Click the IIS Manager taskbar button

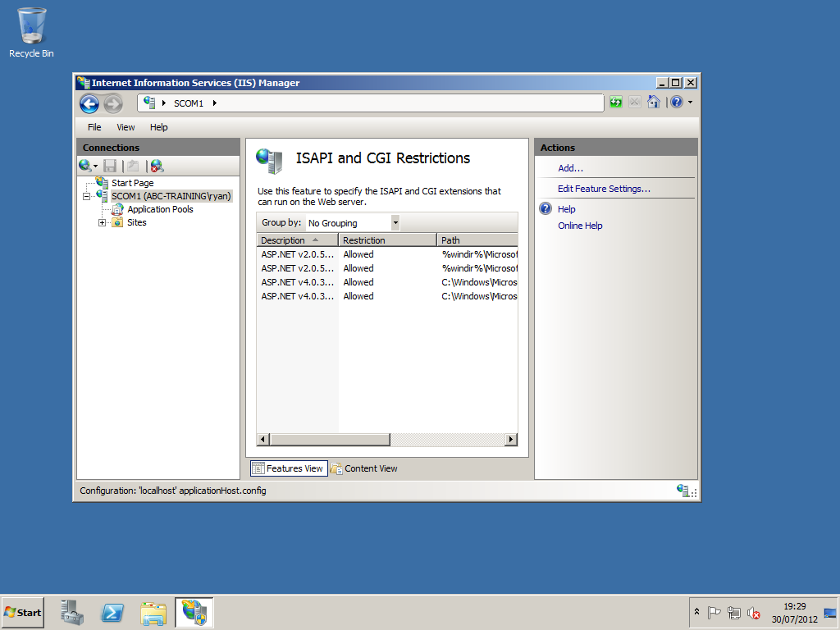(194, 612)
